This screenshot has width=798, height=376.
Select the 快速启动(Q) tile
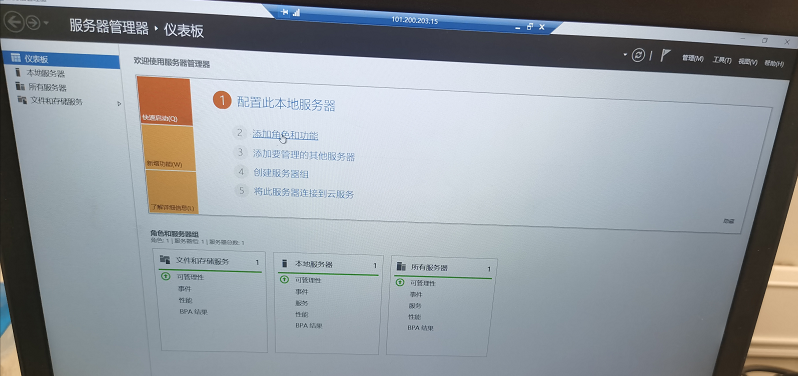coord(165,101)
